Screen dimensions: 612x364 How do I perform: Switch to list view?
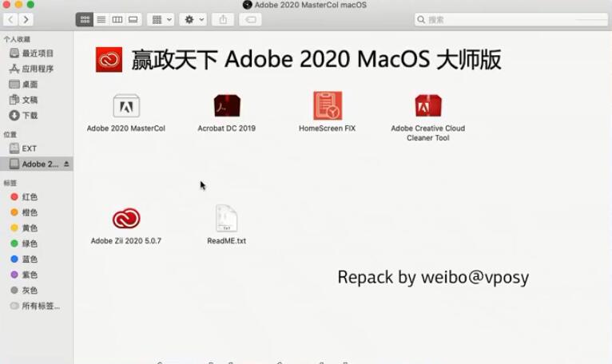pyautogui.click(x=101, y=19)
